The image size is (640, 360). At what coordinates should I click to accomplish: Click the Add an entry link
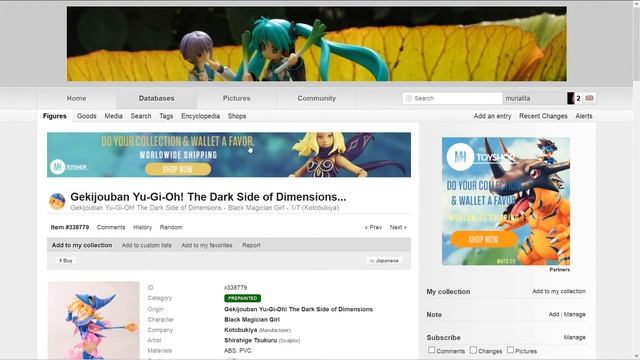492,116
